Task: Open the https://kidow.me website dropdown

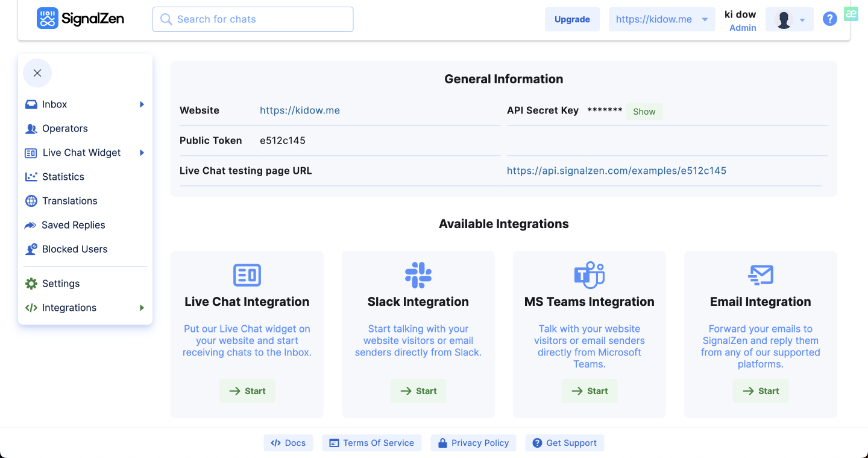Action: (662, 19)
